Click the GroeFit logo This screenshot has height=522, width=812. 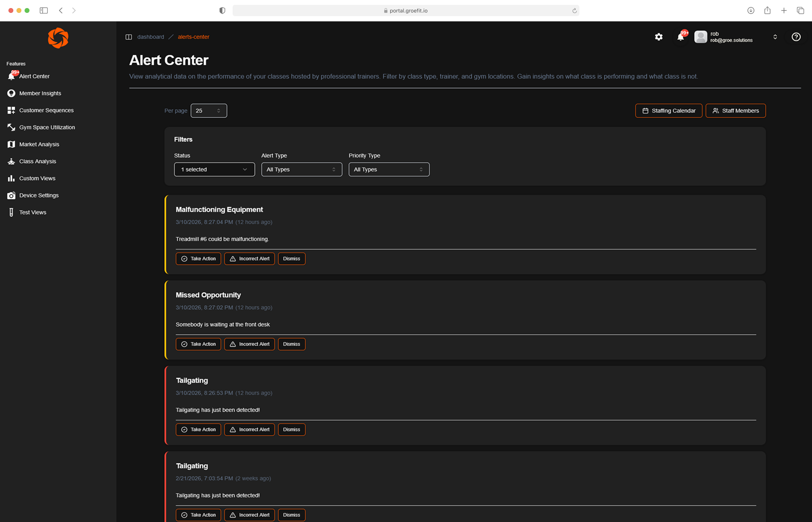point(58,37)
